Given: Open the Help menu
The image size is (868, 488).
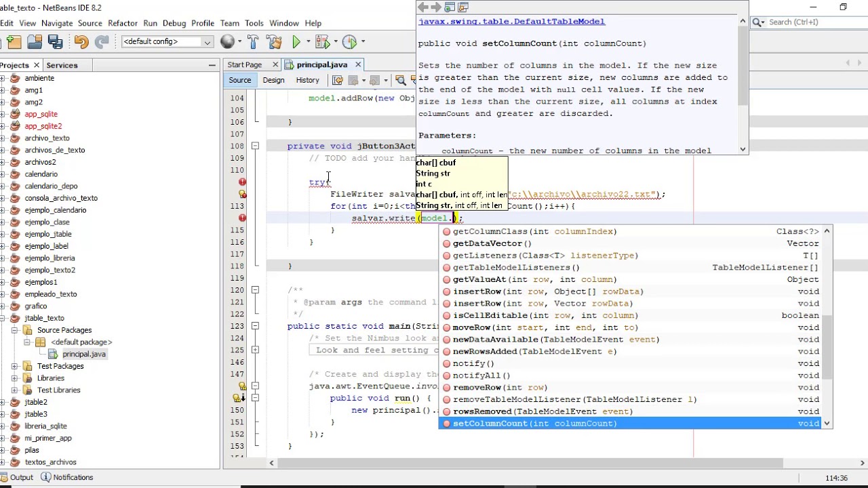Looking at the screenshot, I should point(313,23).
